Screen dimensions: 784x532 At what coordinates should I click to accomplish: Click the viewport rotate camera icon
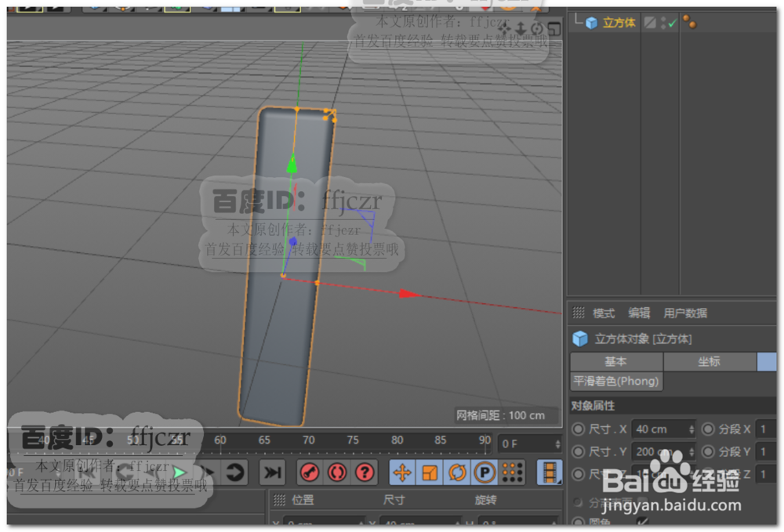[537, 28]
